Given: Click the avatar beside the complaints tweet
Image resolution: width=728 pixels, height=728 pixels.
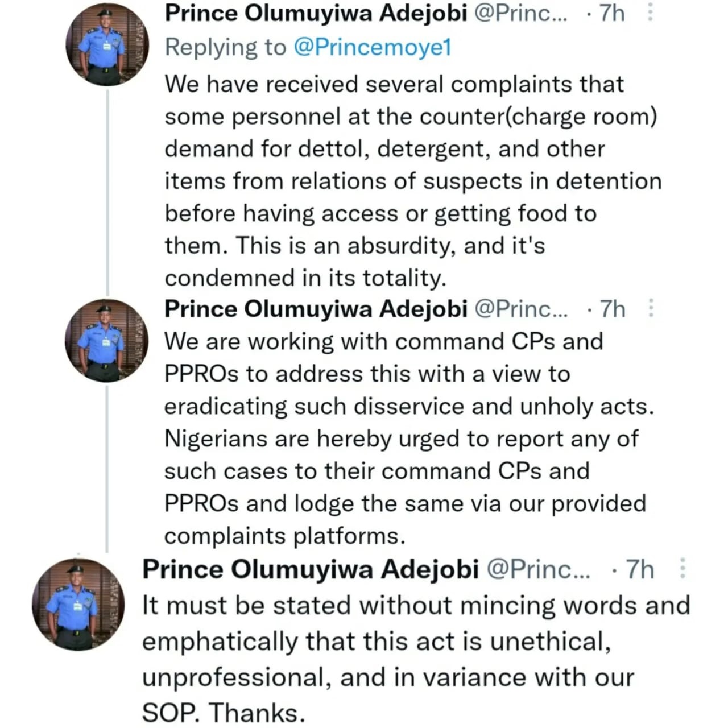Looking at the screenshot, I should tap(107, 45).
